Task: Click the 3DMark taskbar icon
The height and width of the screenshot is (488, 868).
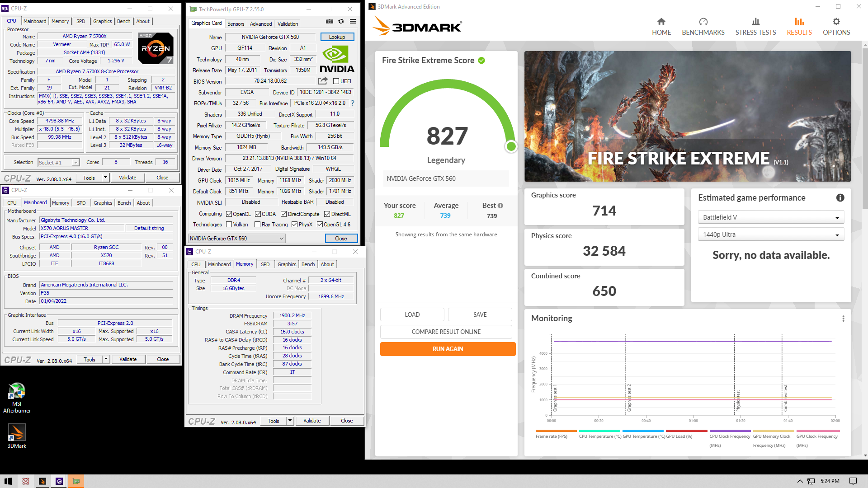Action: click(42, 481)
